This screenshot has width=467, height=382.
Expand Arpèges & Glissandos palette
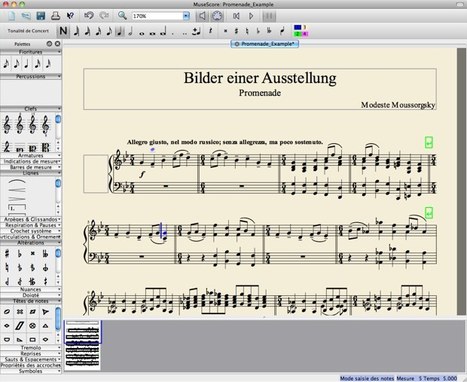point(31,219)
